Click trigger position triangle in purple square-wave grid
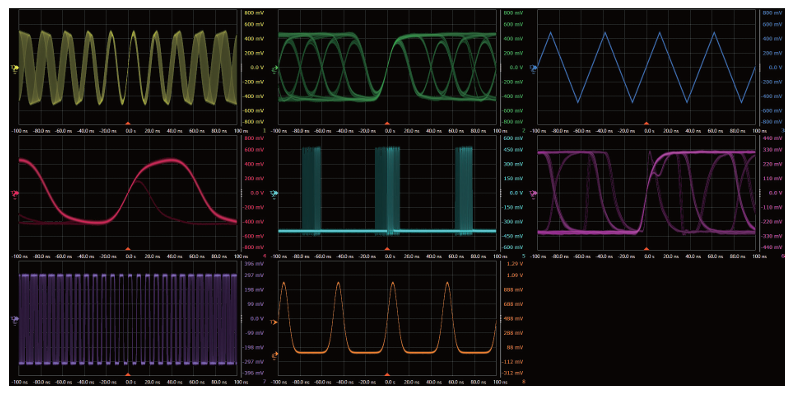The width and height of the screenshot is (793, 393). (x=127, y=374)
